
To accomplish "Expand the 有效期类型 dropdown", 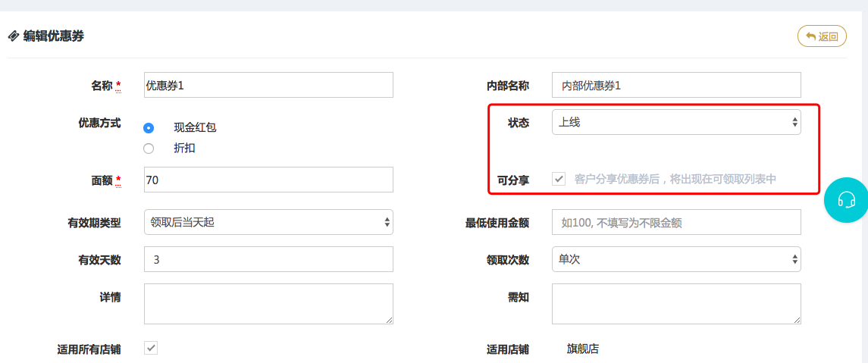I will click(268, 222).
